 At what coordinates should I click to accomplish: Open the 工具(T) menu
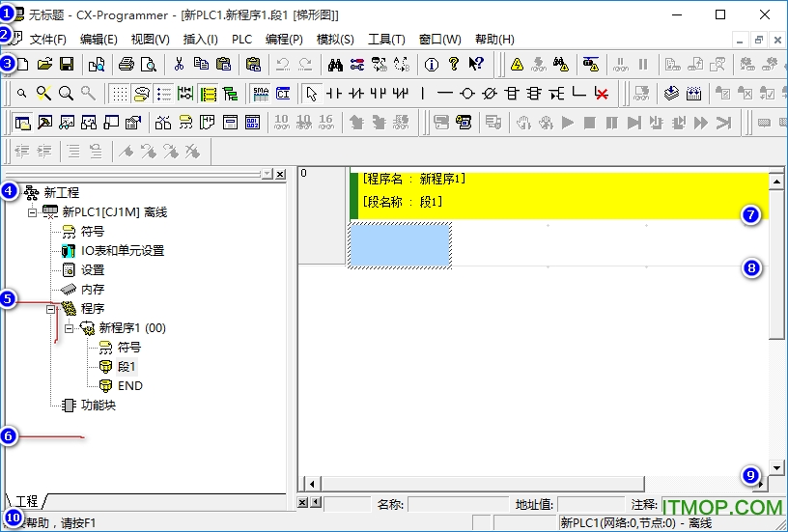coord(386,40)
